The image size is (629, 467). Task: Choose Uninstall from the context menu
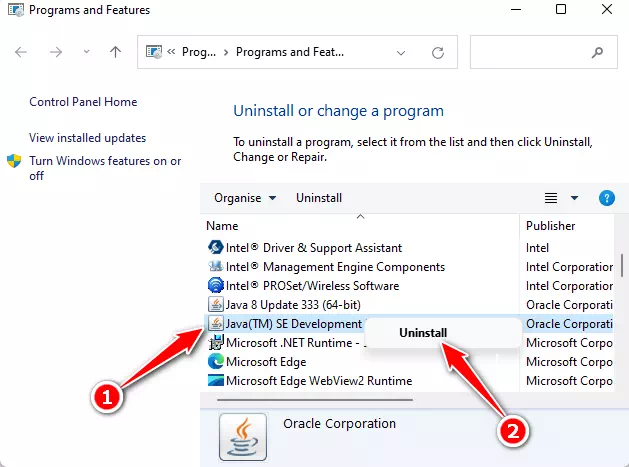pyautogui.click(x=423, y=333)
